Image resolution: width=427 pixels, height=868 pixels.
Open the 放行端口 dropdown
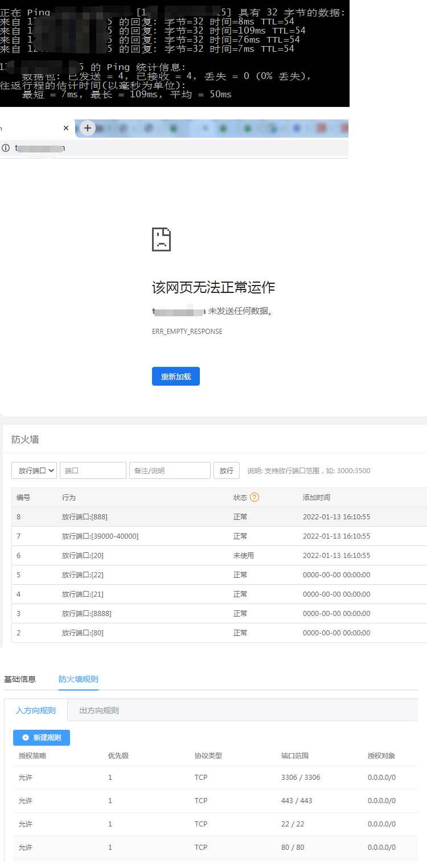[34, 470]
